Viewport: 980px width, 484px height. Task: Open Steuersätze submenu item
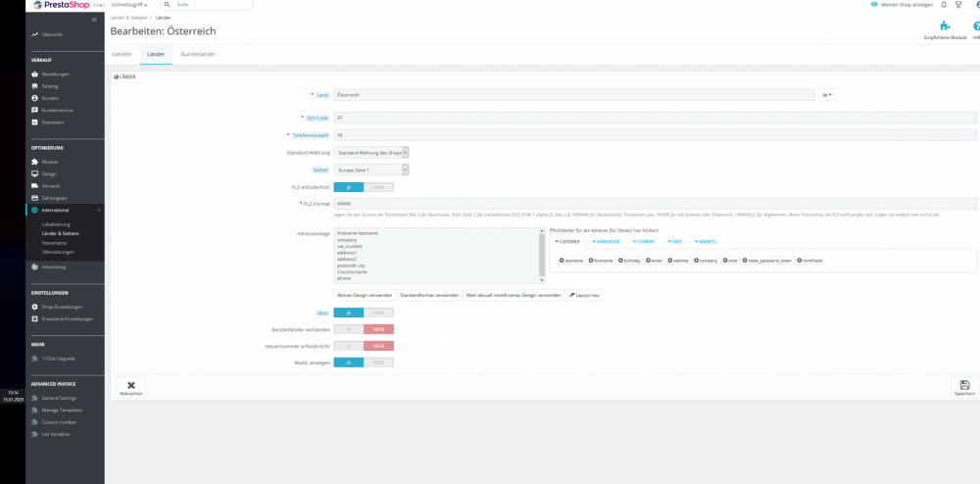tap(54, 242)
